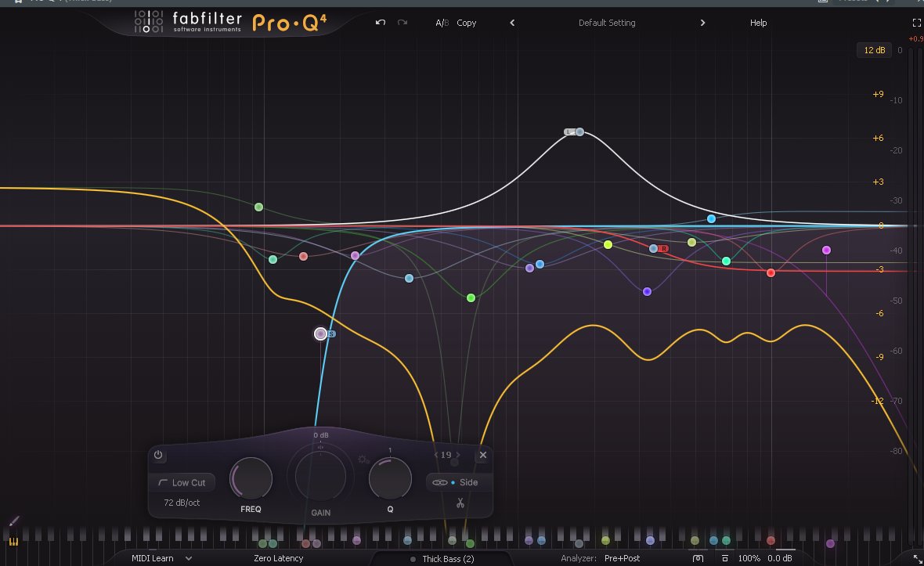The width and height of the screenshot is (924, 566).
Task: Open the 72 dB/oct slope selector
Action: [182, 503]
